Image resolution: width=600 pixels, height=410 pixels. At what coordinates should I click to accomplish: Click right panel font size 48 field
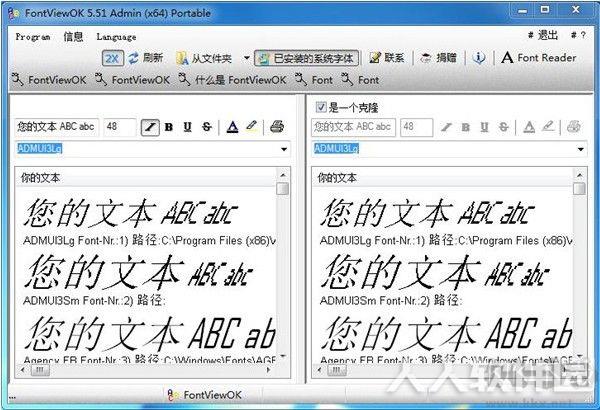[x=416, y=127]
